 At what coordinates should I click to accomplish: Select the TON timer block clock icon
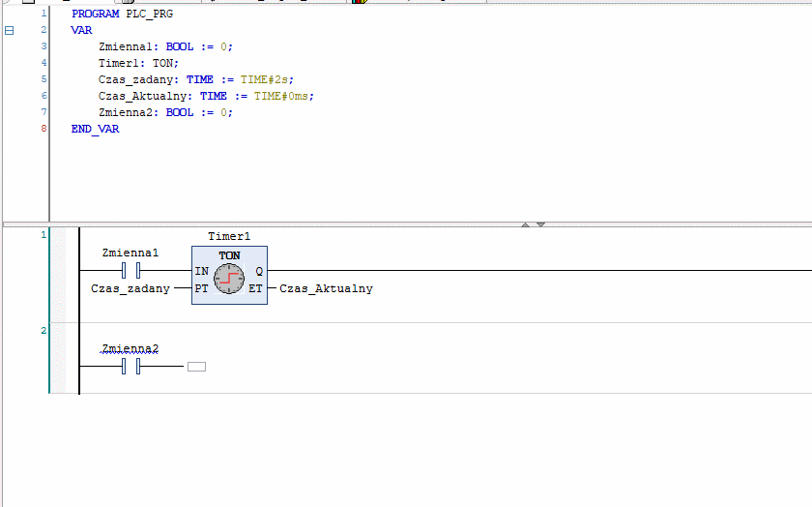pos(229,279)
